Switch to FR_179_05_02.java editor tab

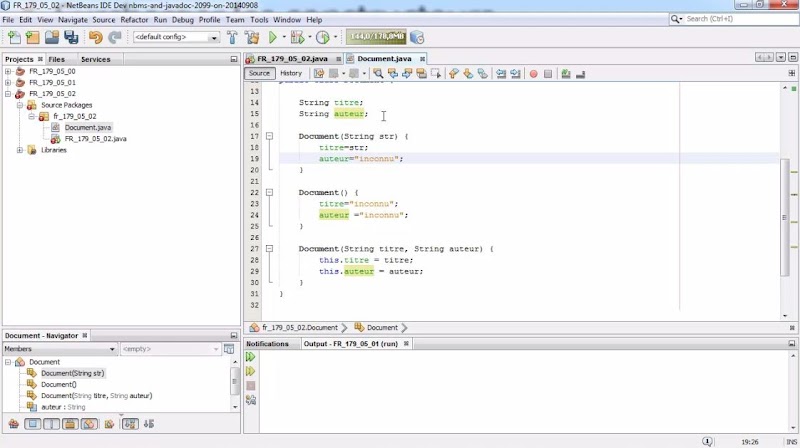pyautogui.click(x=292, y=59)
